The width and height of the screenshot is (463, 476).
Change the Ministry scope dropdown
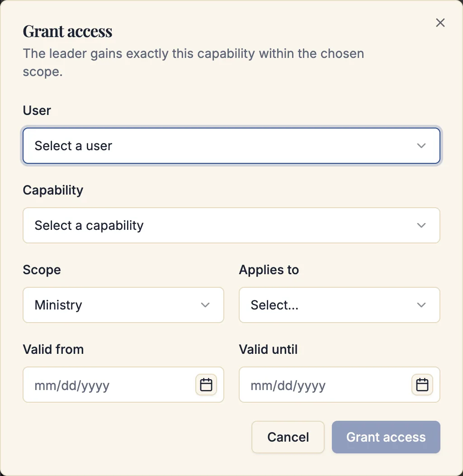click(x=123, y=305)
